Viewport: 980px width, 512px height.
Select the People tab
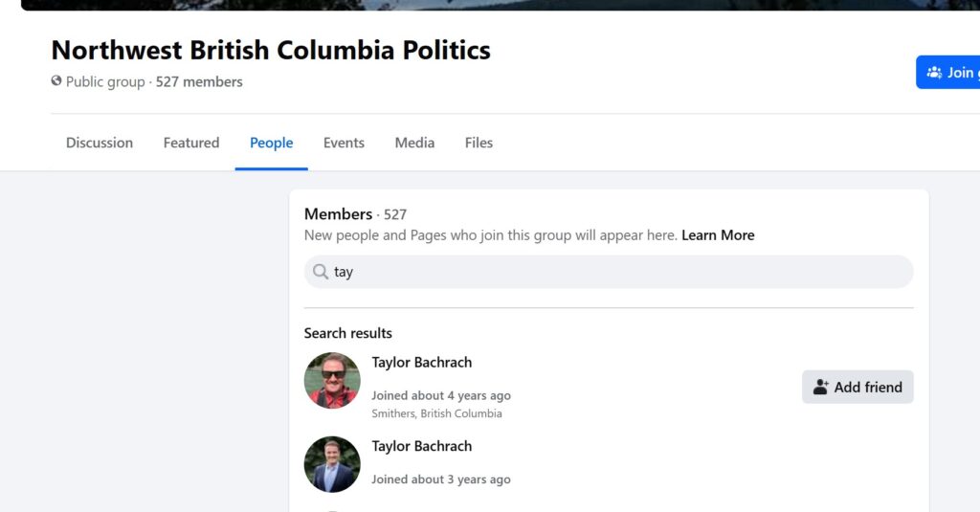coord(271,143)
